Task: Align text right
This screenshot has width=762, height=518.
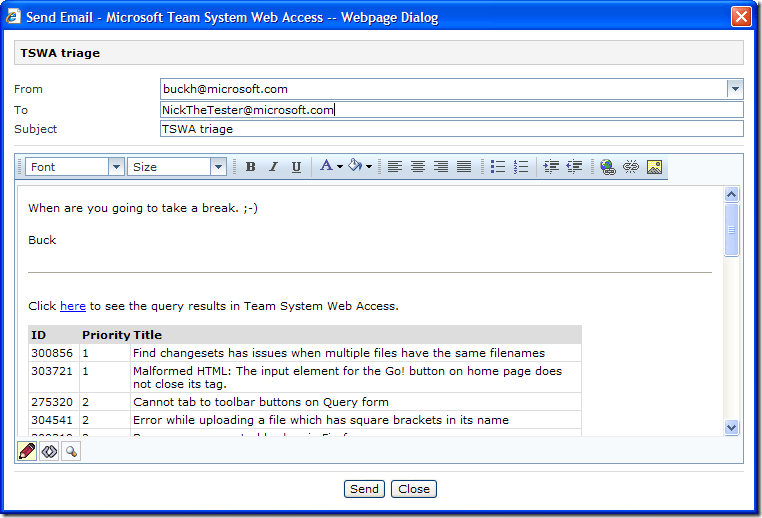Action: [441, 167]
